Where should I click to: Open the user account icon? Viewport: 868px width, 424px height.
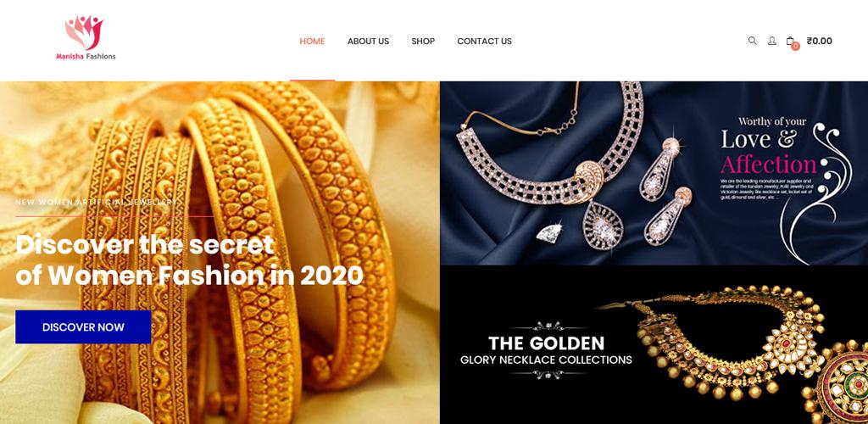tap(771, 41)
